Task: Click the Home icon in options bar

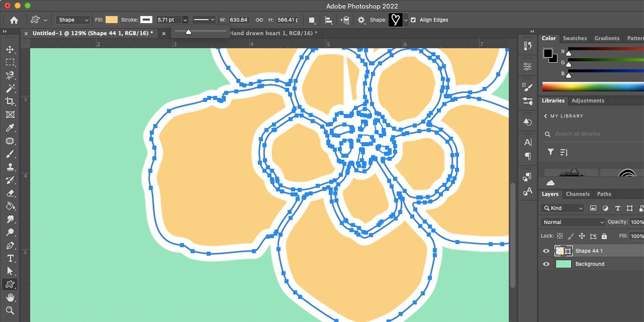Action: point(14,20)
